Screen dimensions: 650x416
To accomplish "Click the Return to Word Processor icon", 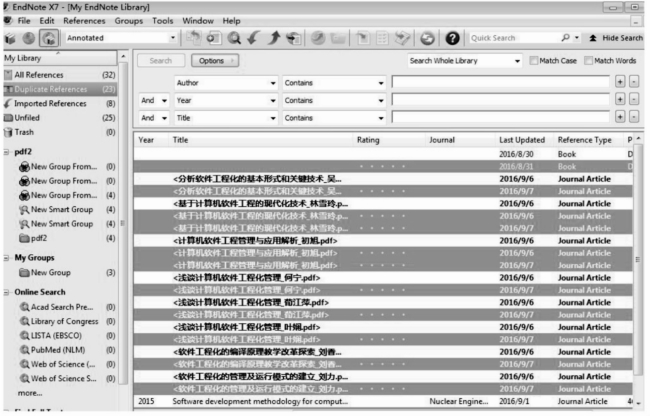I will click(402, 38).
